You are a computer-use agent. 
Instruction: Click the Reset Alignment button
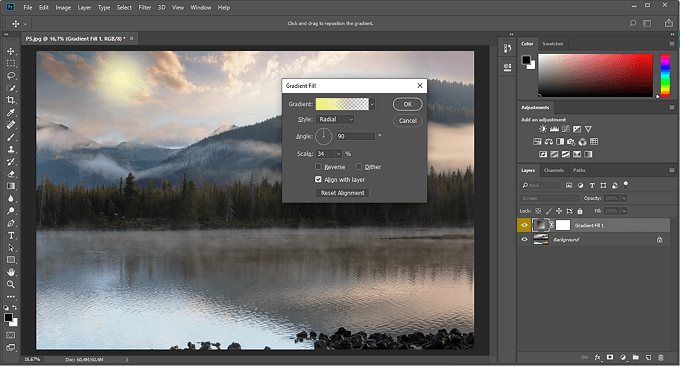click(x=342, y=193)
